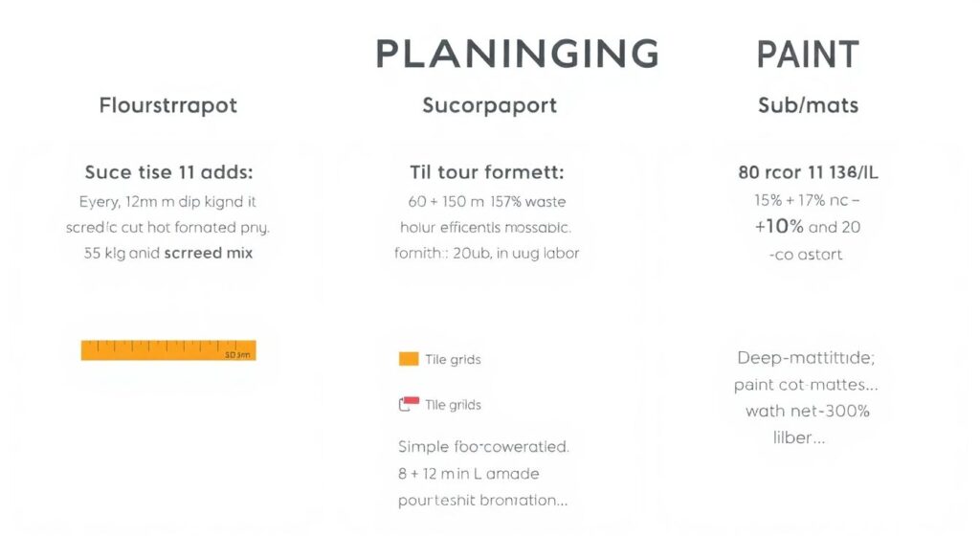Click the 'Til tour formett:' heading
This screenshot has width=980, height=560.
coord(486,173)
